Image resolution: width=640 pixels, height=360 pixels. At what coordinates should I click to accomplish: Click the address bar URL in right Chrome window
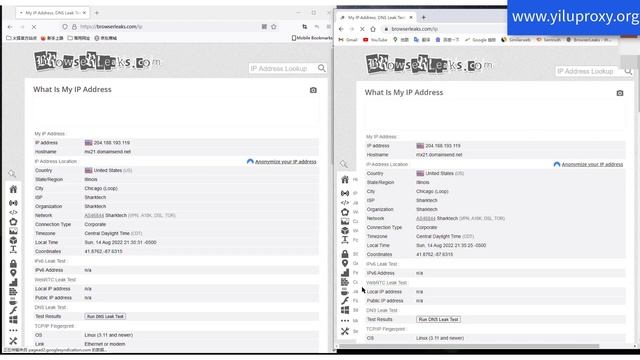tap(414, 29)
